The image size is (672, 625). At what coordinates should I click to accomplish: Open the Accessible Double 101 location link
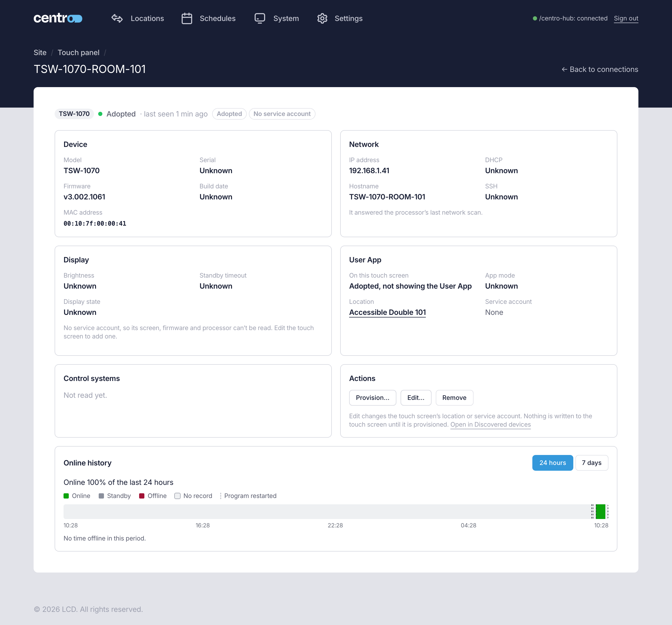point(387,312)
